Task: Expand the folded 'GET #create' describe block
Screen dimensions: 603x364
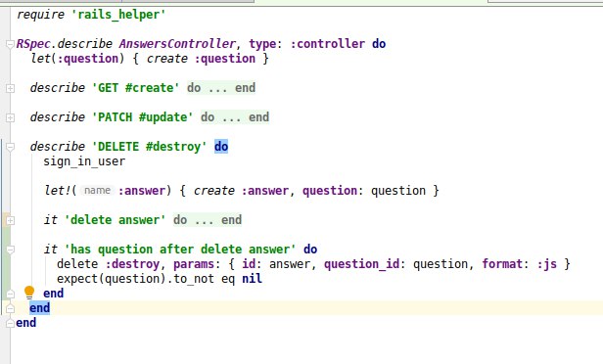Action: tap(11, 88)
